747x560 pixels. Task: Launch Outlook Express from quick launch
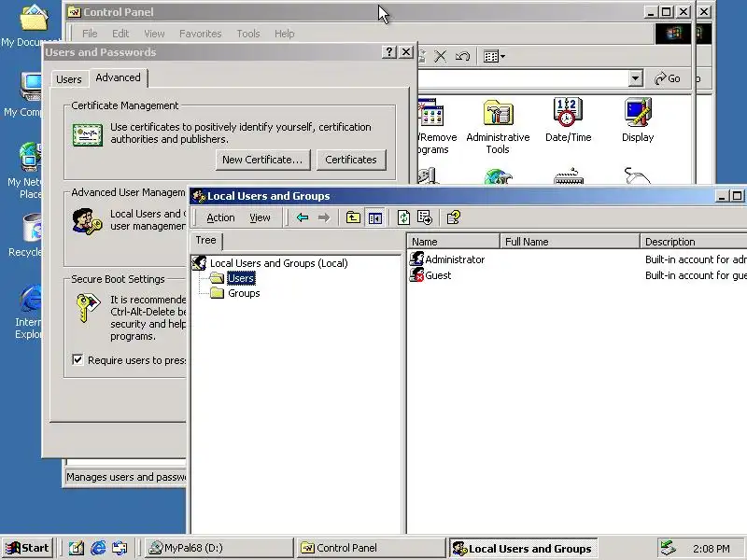(x=120, y=548)
